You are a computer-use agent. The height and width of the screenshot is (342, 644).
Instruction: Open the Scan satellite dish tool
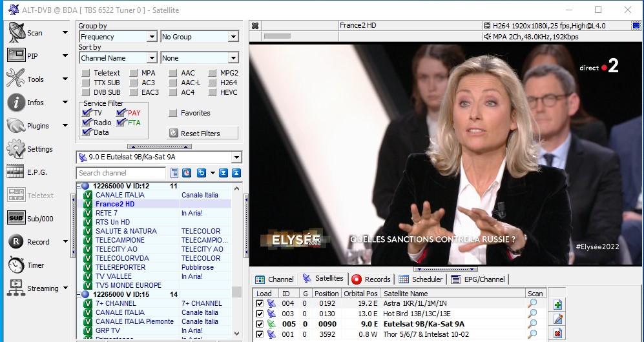tap(16, 33)
